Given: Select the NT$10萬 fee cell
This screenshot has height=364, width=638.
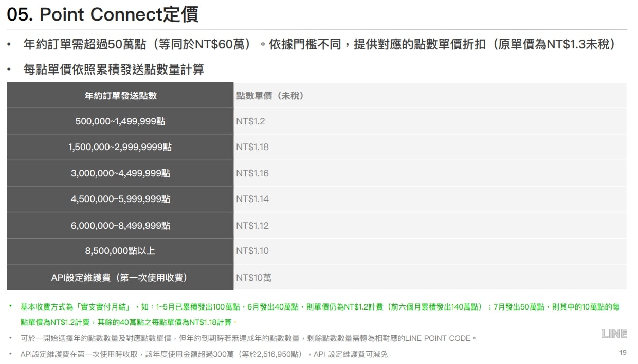Looking at the screenshot, I should pyautogui.click(x=254, y=278).
